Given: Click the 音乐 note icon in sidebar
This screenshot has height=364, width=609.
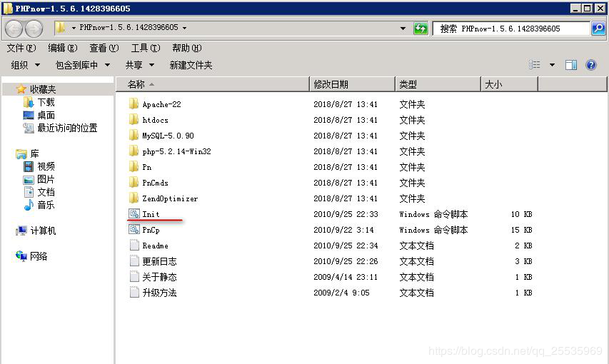Looking at the screenshot, I should click(29, 205).
